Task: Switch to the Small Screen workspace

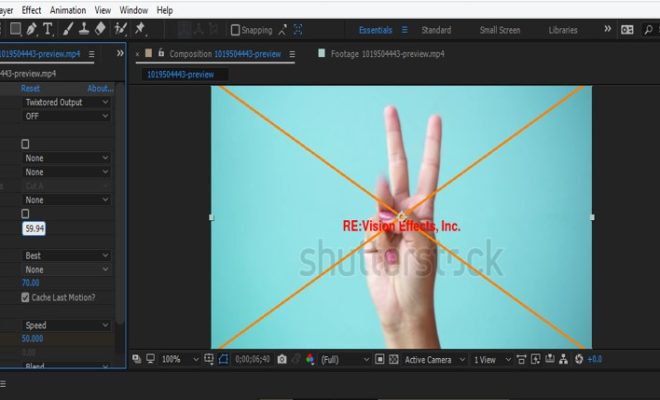Action: click(x=500, y=30)
